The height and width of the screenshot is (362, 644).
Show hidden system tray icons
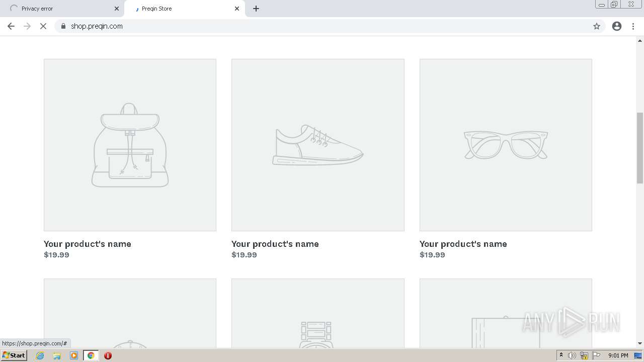pyautogui.click(x=561, y=355)
